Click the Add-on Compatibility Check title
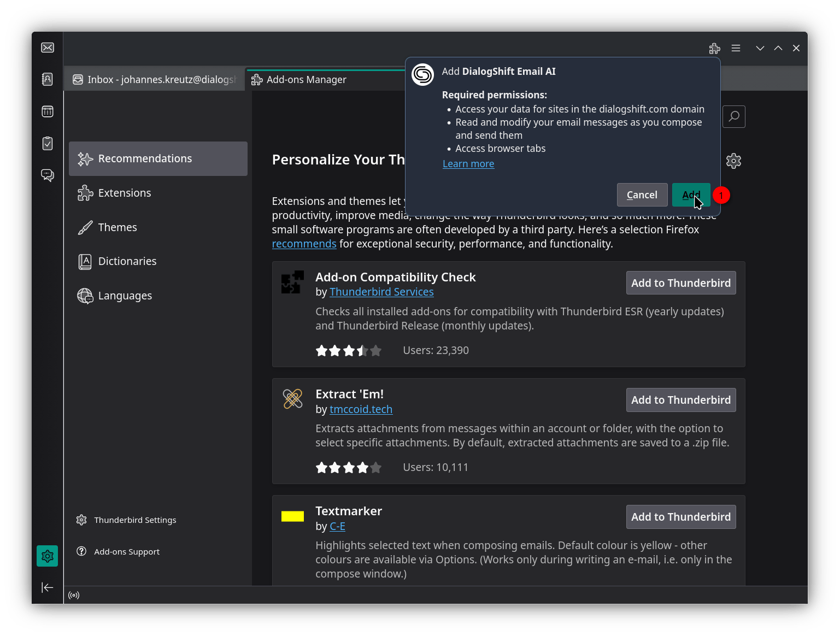840x636 pixels. (x=396, y=277)
